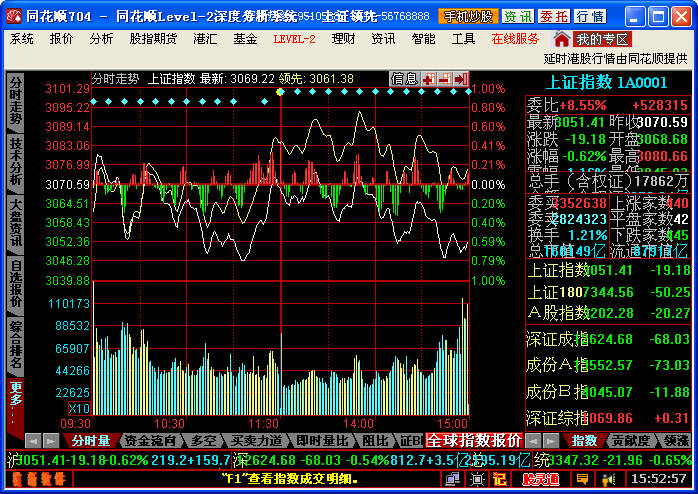Select the 技术分析 sidebar tab

(x=16, y=162)
